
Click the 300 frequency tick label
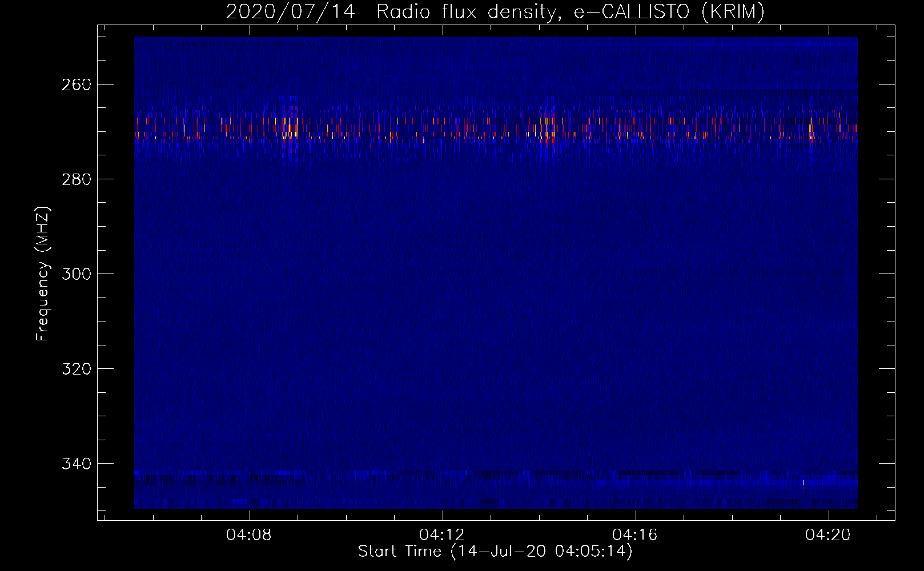click(x=76, y=274)
